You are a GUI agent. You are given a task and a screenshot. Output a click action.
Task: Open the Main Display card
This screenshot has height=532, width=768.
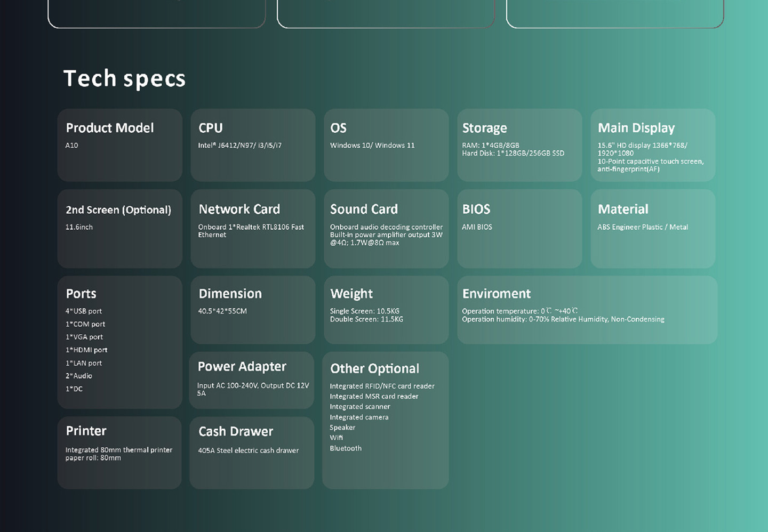click(653, 145)
